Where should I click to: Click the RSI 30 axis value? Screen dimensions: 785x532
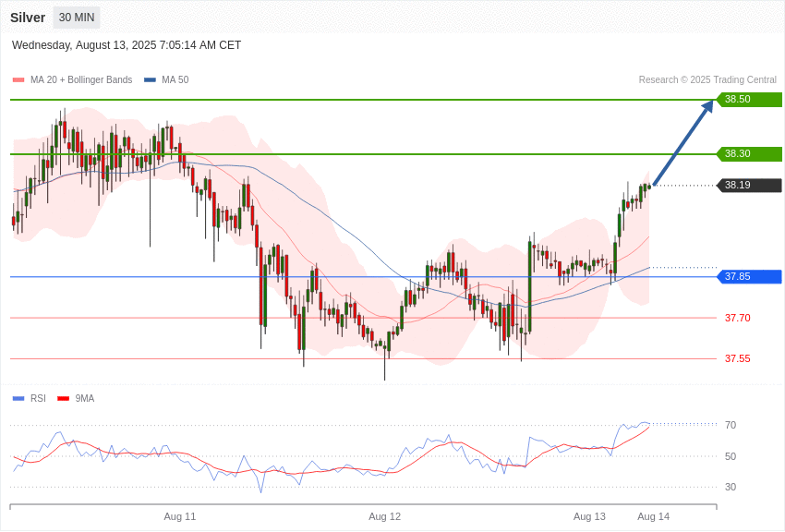[x=731, y=487]
